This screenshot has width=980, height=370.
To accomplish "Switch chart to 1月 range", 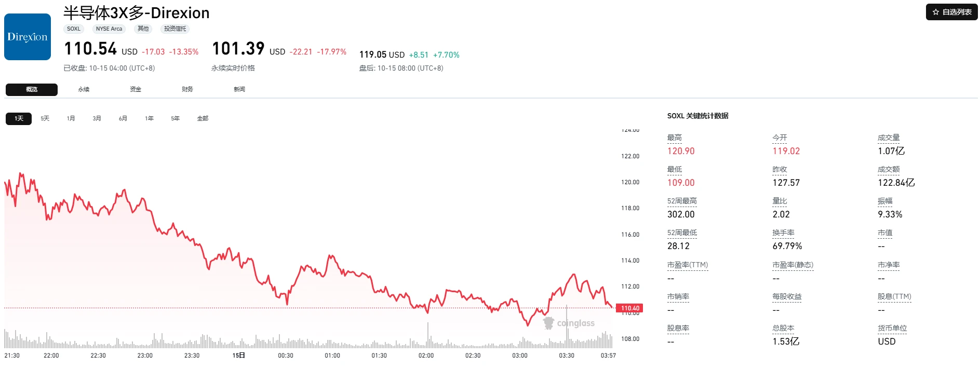I will point(71,118).
